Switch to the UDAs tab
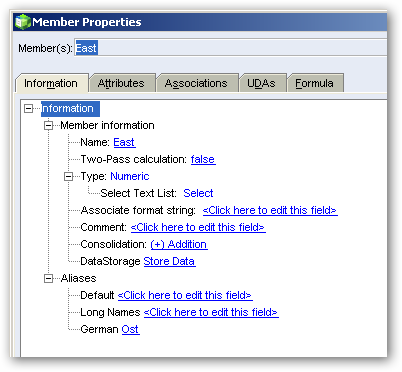This screenshot has width=402, height=372. point(262,83)
